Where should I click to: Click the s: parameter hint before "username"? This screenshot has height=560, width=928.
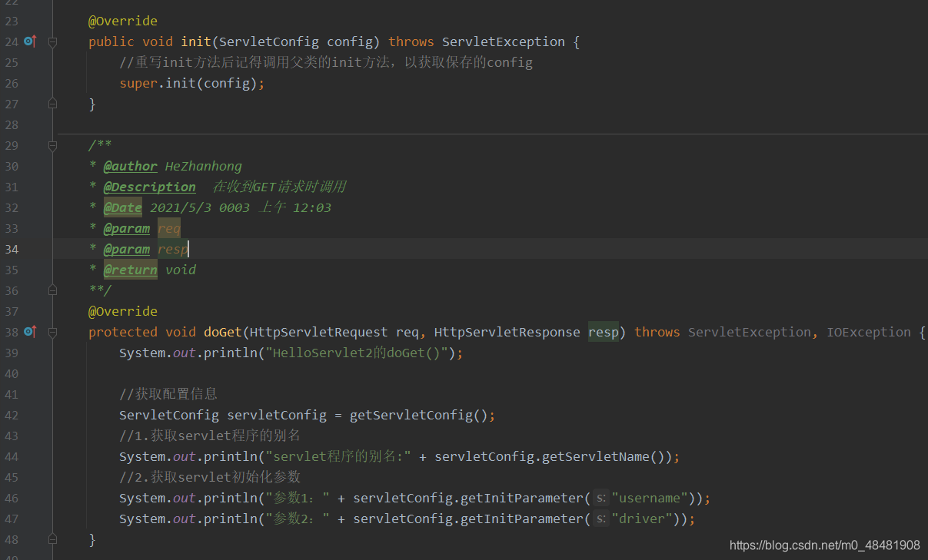pyautogui.click(x=601, y=498)
